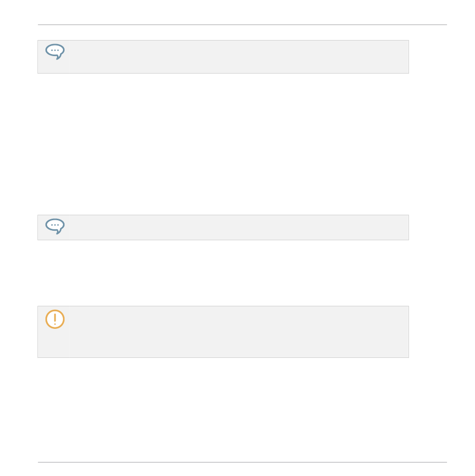Click inside the middle gray tip box

tap(223, 227)
